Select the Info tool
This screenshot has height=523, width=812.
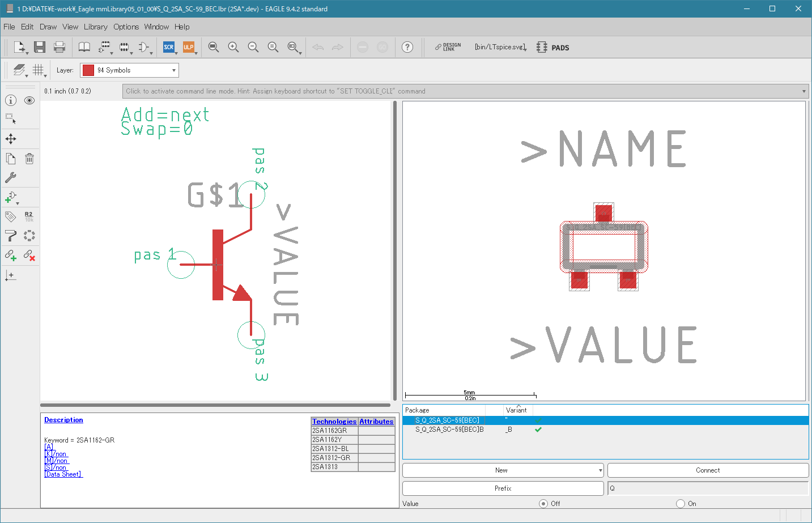pos(11,100)
